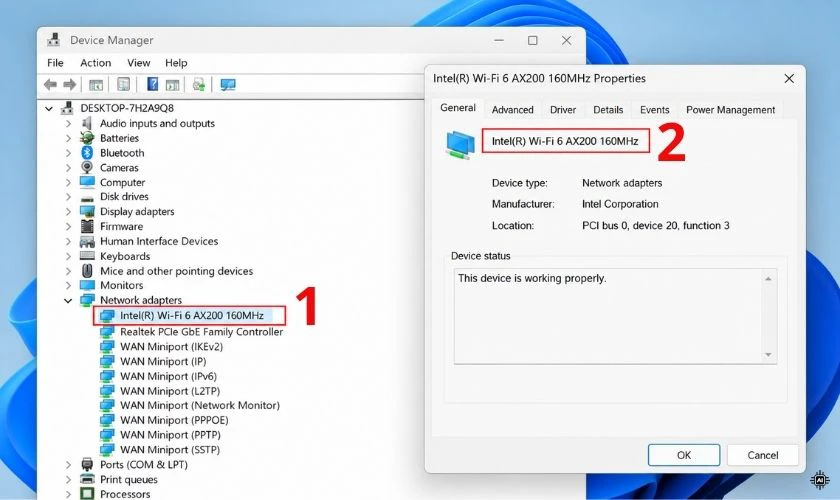Screen dimensions: 840x500
Task: Click the Device status scrollbar down arrow
Action: (x=768, y=354)
